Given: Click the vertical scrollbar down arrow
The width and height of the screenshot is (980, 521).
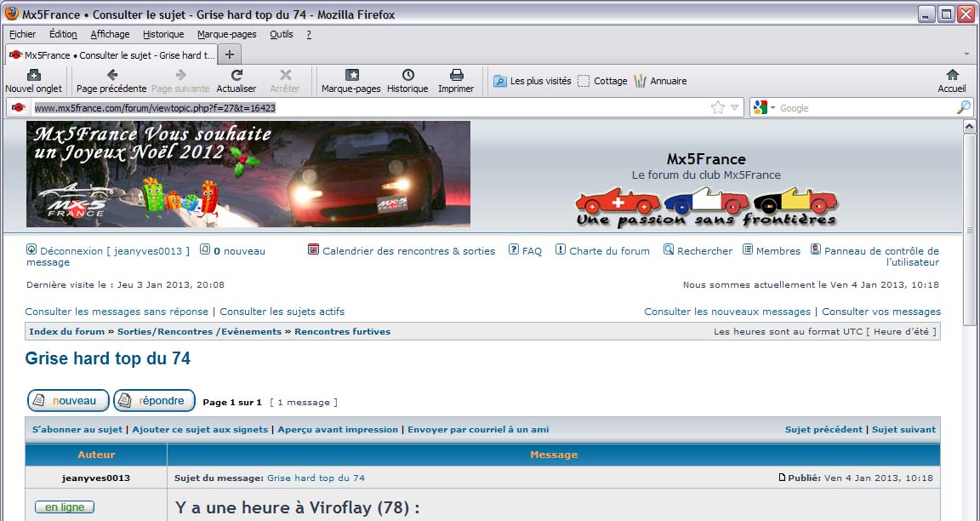Looking at the screenshot, I should (x=970, y=513).
